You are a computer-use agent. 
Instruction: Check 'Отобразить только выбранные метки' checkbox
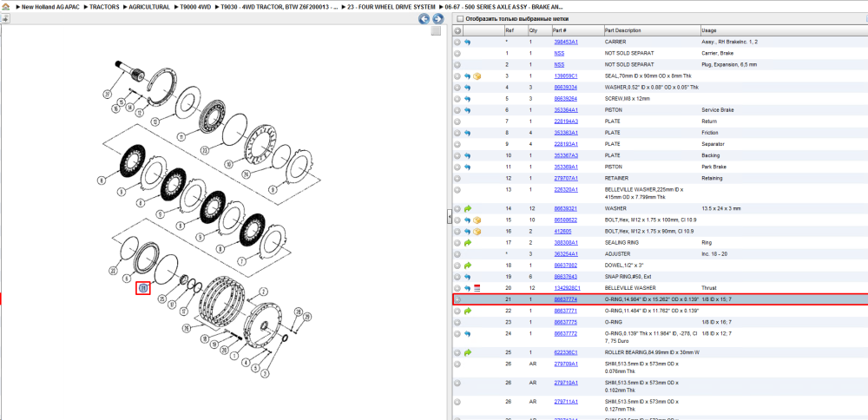(459, 19)
